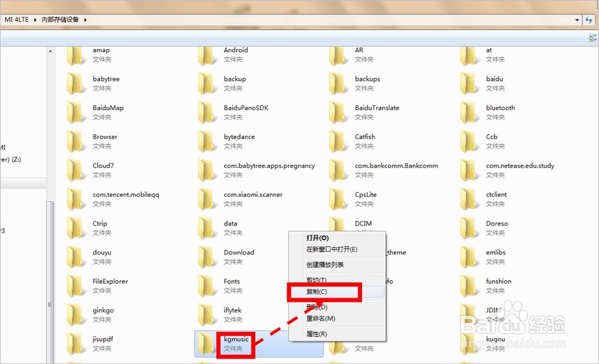Choose 打开(O) in context menu
This screenshot has width=599, height=364.
[337, 238]
